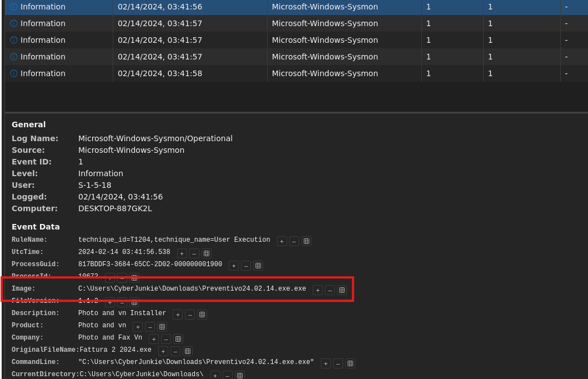The height and width of the screenshot is (379, 588).
Task: Click the Computer name DESKTOP-887GK2L
Action: pyautogui.click(x=115, y=208)
